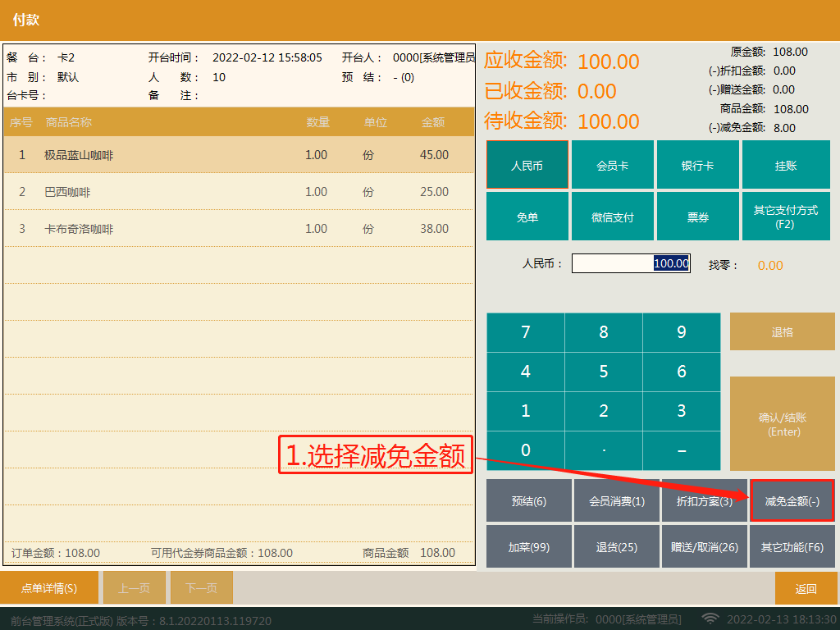Select the 极品蓝山咖啡 order row
This screenshot has width=840, height=630.
pos(239,155)
